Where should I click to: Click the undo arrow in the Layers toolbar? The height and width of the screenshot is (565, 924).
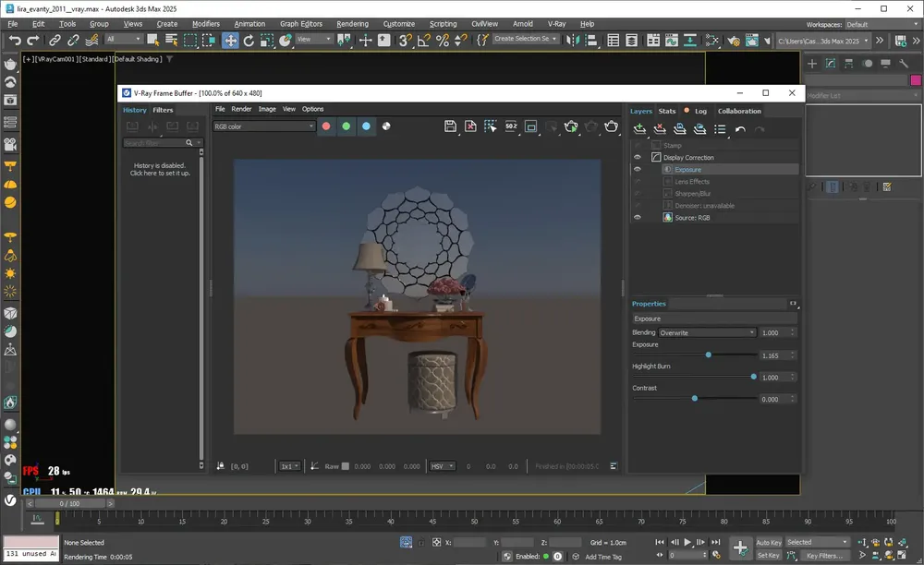tap(740, 129)
